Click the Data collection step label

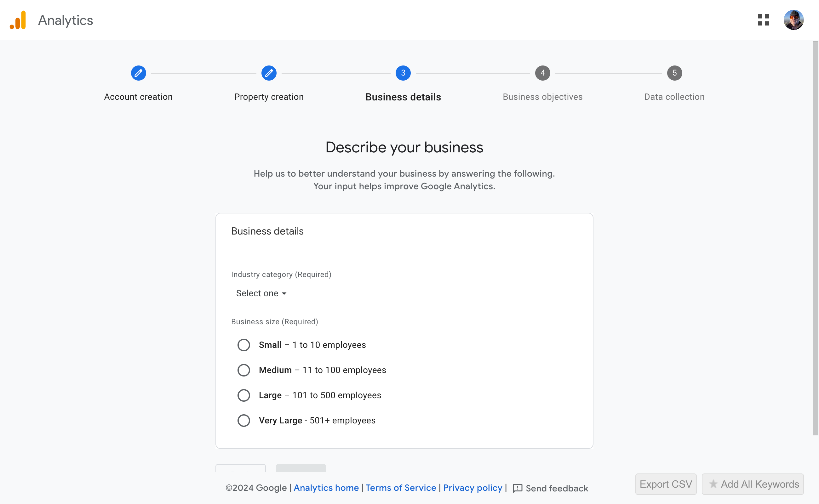click(674, 97)
